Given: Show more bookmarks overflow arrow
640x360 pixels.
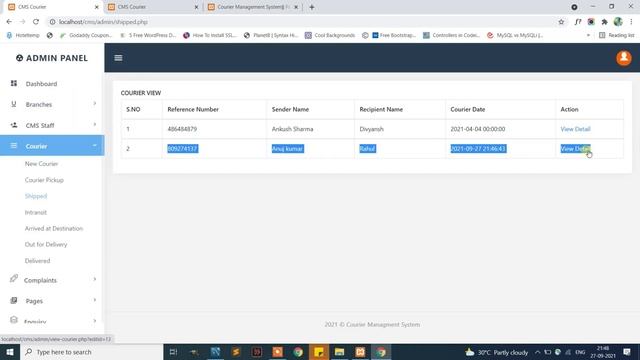Looking at the screenshot, I should point(588,35).
